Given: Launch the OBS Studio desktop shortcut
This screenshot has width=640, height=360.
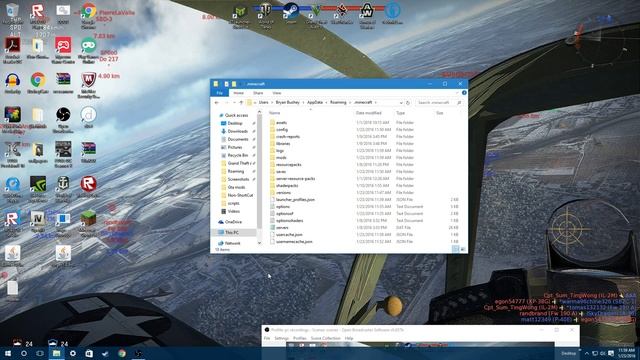Looking at the screenshot, I should coord(63,119).
